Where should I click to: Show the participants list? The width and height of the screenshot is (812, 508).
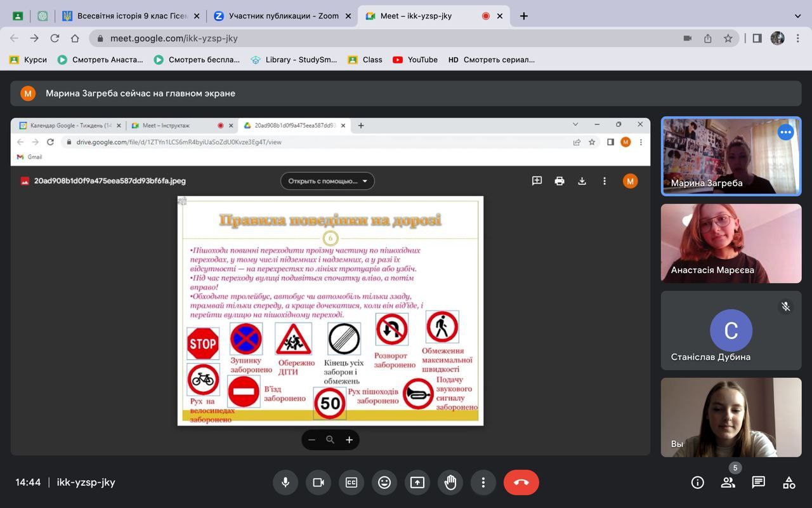(x=728, y=483)
